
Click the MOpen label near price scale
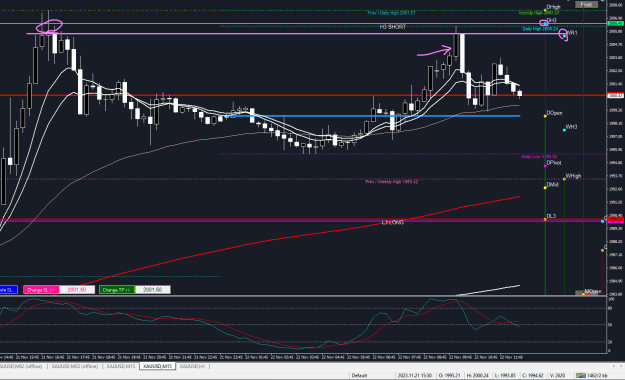pyautogui.click(x=593, y=291)
